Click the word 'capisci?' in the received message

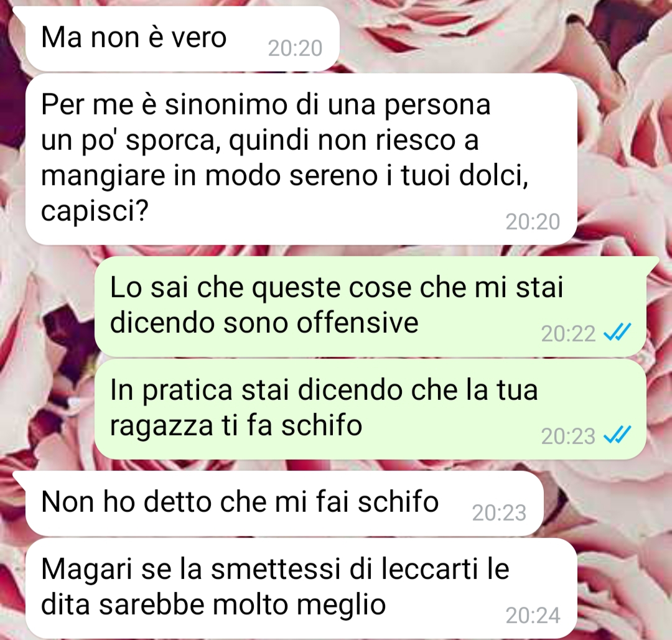click(95, 211)
